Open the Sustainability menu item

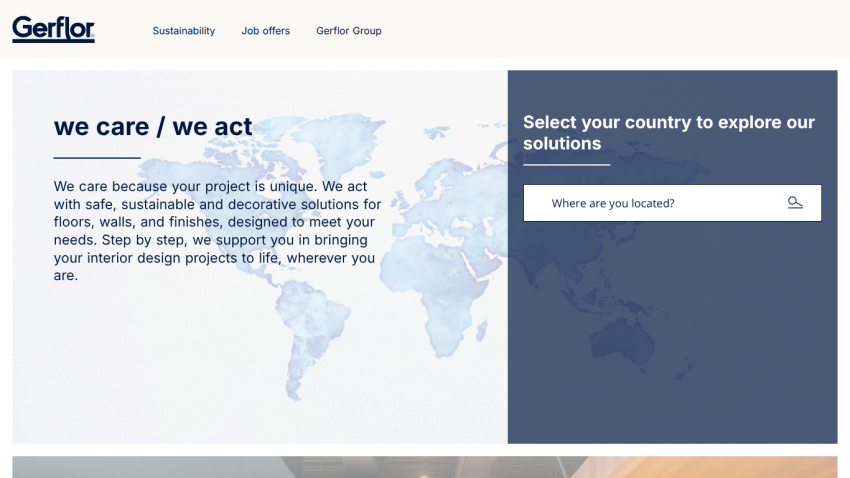pos(184,31)
